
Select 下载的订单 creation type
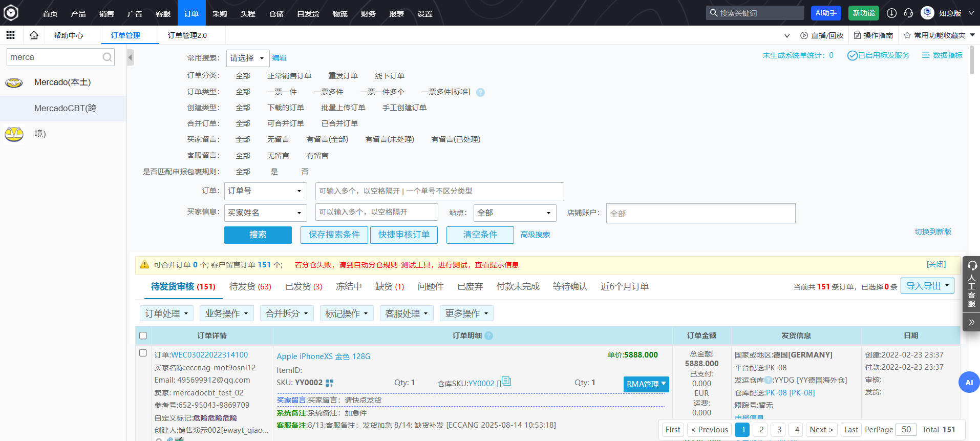tap(286, 108)
